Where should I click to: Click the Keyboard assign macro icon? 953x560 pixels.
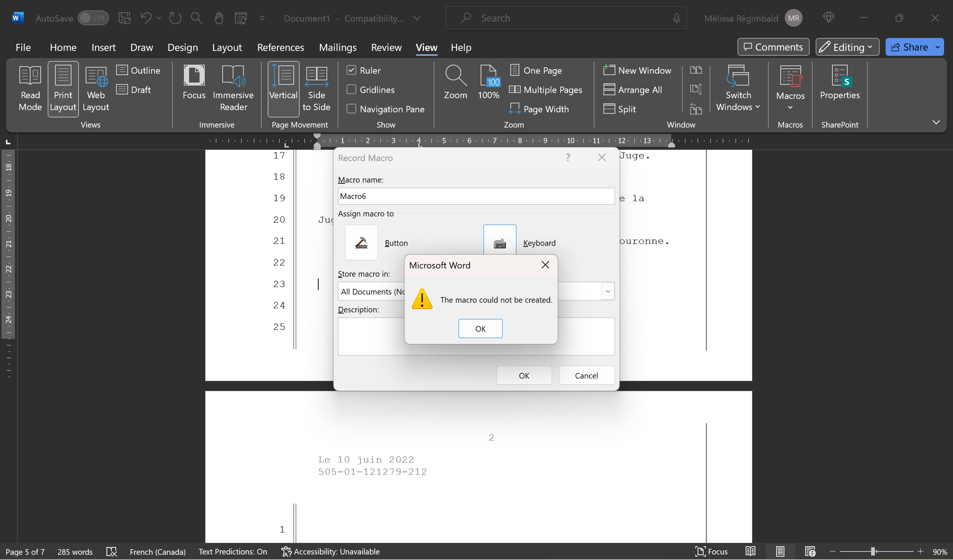click(500, 242)
